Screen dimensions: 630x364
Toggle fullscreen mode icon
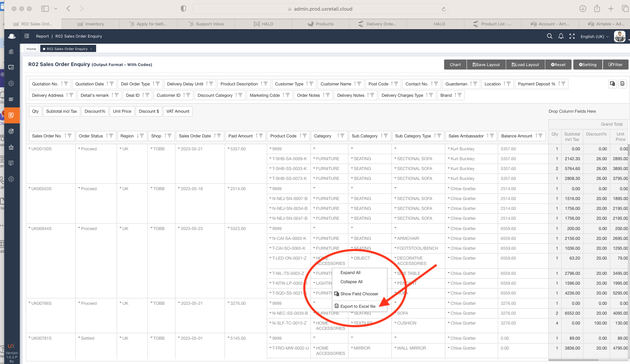click(572, 36)
